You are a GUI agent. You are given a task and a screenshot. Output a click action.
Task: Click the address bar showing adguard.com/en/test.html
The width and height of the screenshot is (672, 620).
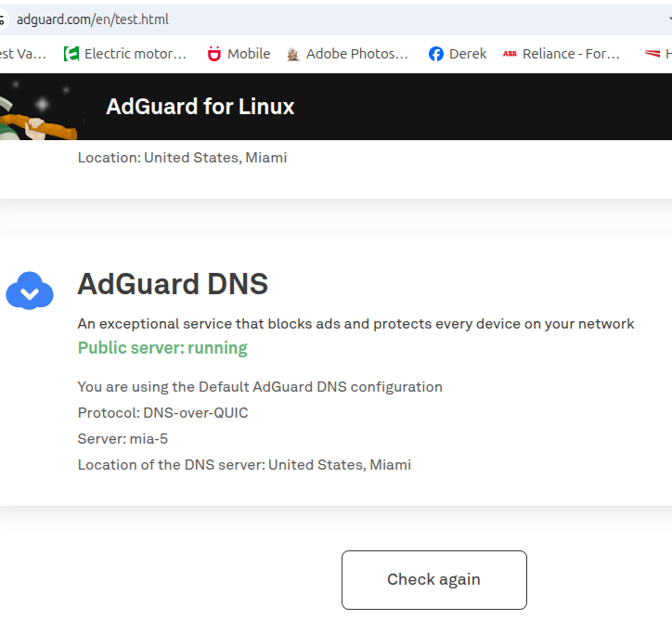(x=278, y=19)
